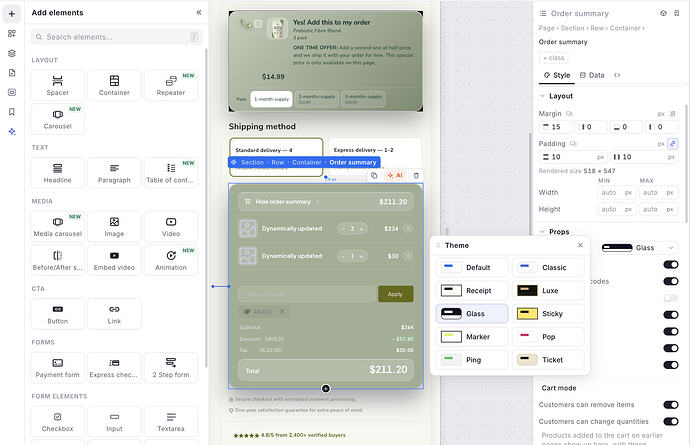The width and height of the screenshot is (690, 445).
Task: Open the Glass theme dropdown
Action: (x=638, y=248)
